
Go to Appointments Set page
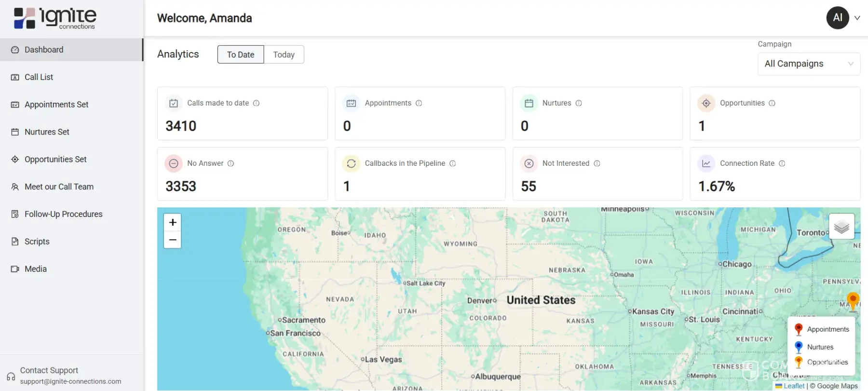(x=56, y=105)
